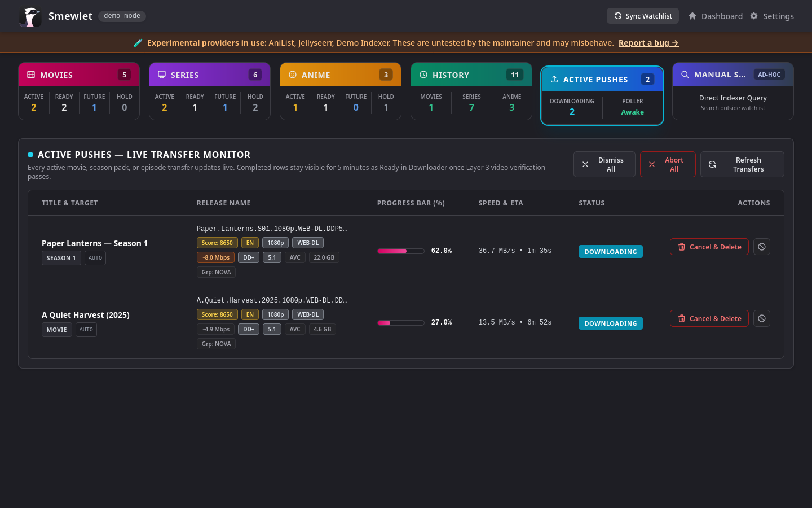The width and height of the screenshot is (812, 508).
Task: Click the Abort All button
Action: pyautogui.click(x=668, y=164)
